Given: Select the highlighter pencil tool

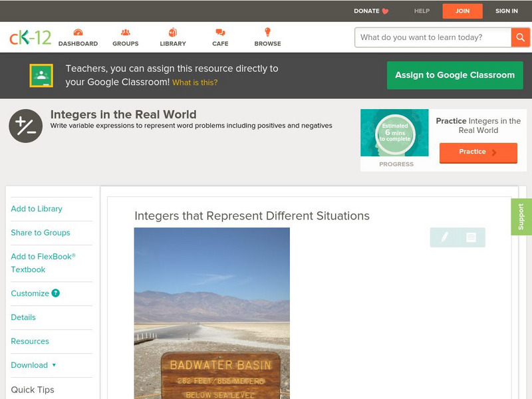Looking at the screenshot, I should pos(444,237).
